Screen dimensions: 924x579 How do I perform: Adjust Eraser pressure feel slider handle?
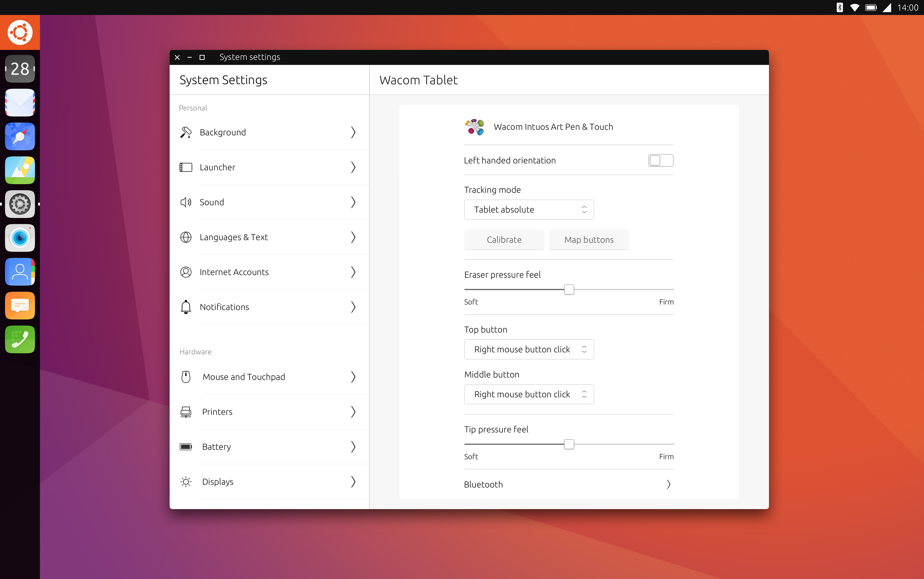tap(569, 289)
